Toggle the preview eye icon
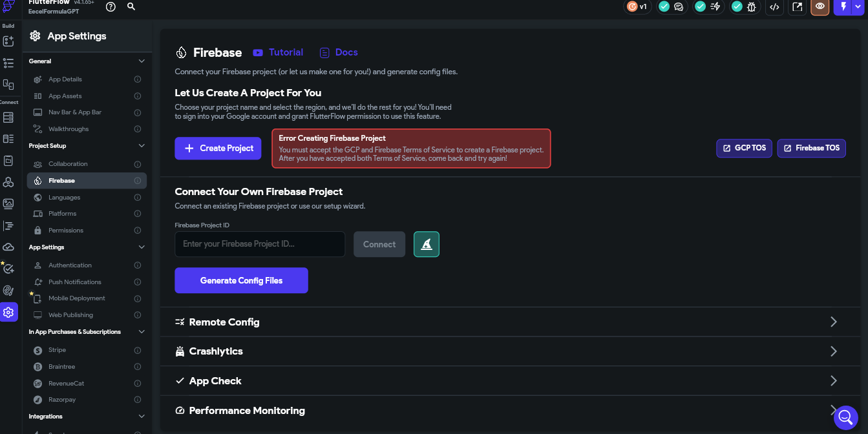This screenshot has height=434, width=868. pyautogui.click(x=820, y=6)
